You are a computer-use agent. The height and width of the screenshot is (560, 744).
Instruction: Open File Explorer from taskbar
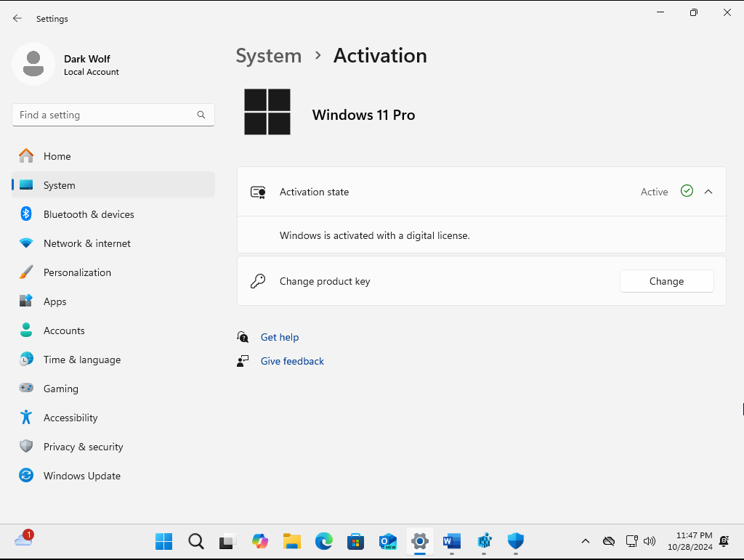click(292, 541)
